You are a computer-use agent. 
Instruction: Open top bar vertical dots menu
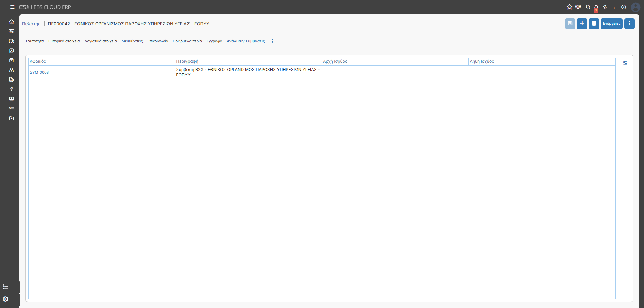[614, 7]
